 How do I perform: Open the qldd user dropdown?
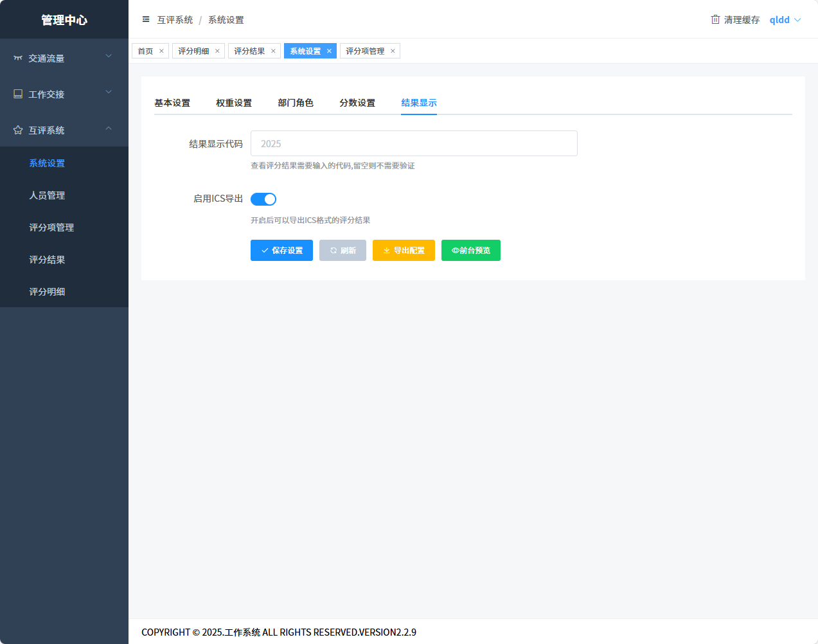pos(785,20)
